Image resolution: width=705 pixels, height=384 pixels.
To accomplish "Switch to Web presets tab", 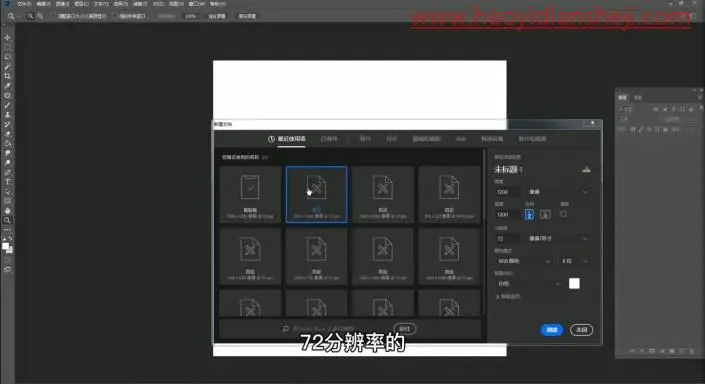I will [460, 139].
